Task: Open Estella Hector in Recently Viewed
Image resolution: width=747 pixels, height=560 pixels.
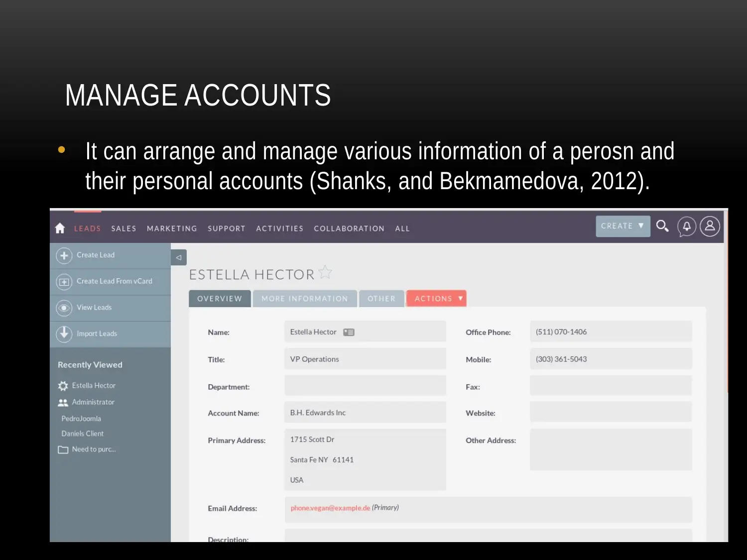Action: [x=94, y=386]
